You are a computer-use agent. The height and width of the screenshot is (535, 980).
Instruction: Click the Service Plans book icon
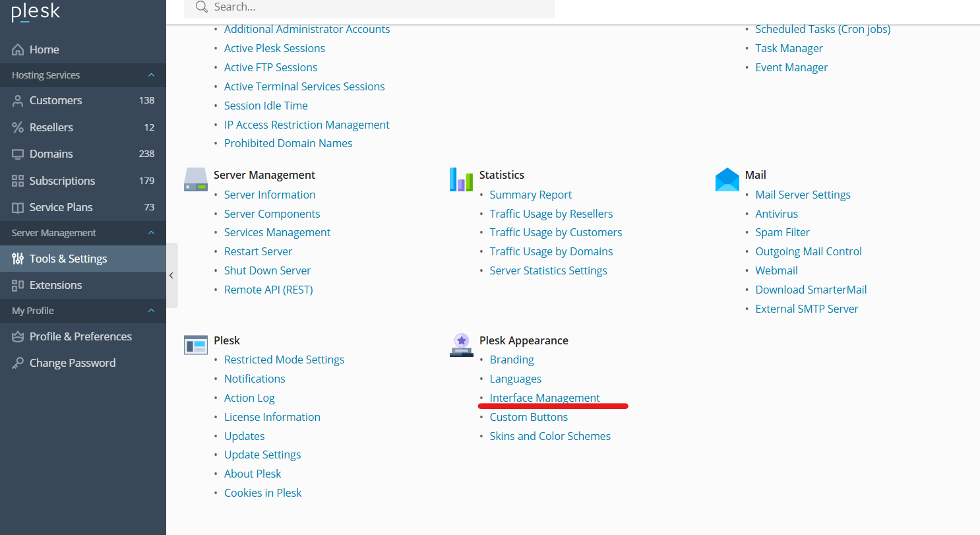tap(18, 207)
